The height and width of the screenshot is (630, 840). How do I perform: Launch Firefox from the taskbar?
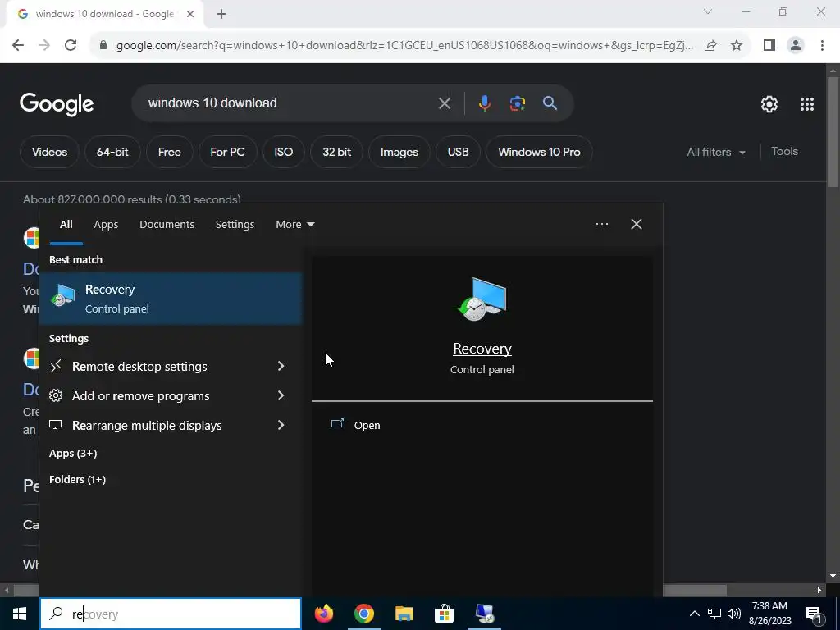point(323,614)
